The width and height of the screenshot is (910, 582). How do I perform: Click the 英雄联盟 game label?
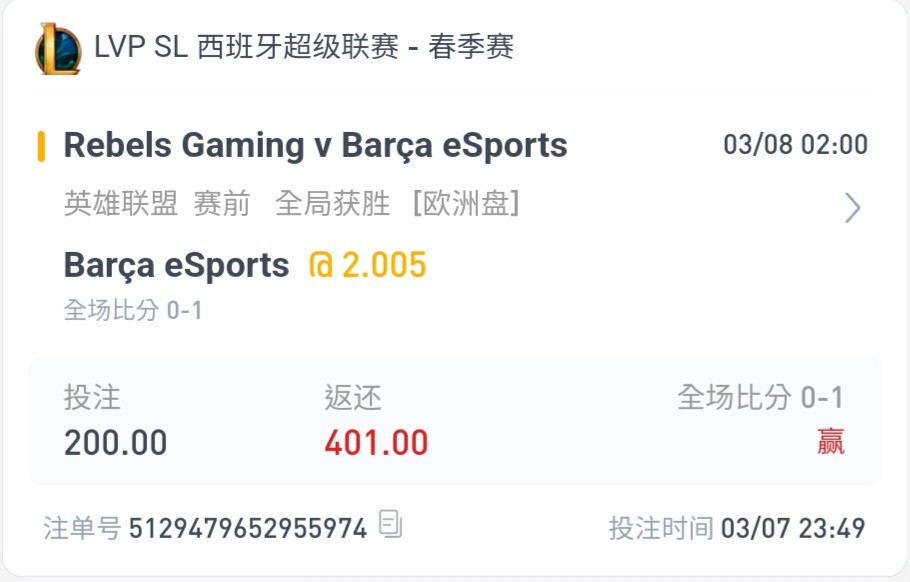point(121,204)
